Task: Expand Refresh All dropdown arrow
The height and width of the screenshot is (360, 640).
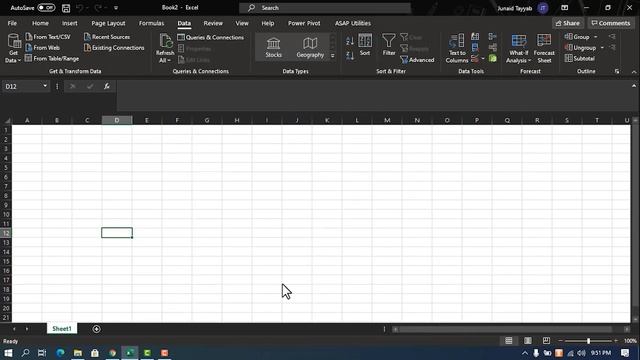Action: coord(169,60)
